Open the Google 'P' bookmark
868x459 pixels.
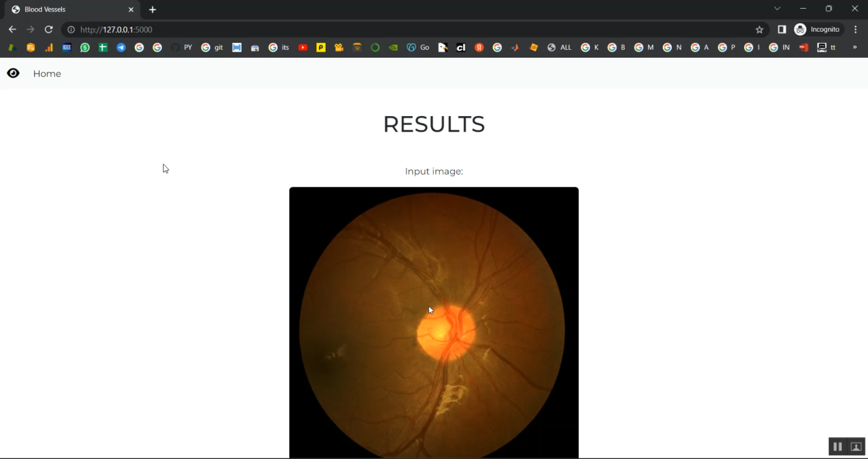pos(727,47)
